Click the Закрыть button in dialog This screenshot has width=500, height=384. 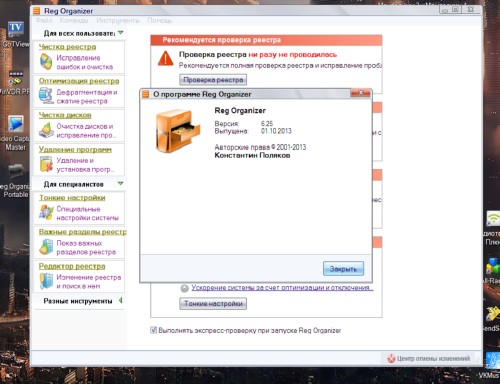click(343, 269)
